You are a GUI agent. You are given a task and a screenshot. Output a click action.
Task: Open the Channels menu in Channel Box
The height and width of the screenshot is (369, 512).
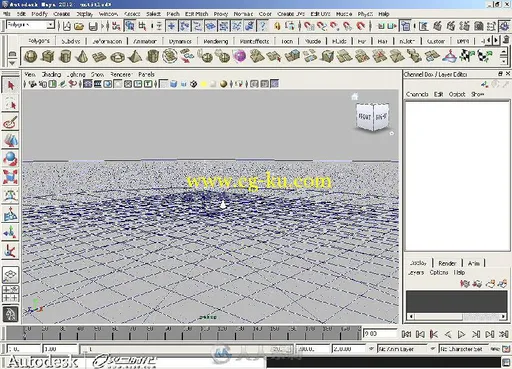[417, 94]
